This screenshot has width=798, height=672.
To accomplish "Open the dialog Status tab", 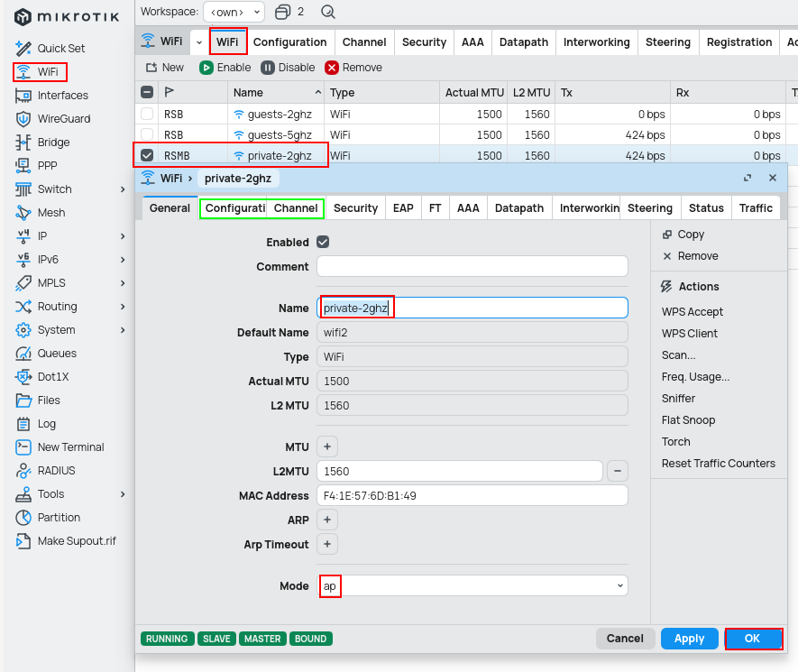I will pos(706,208).
